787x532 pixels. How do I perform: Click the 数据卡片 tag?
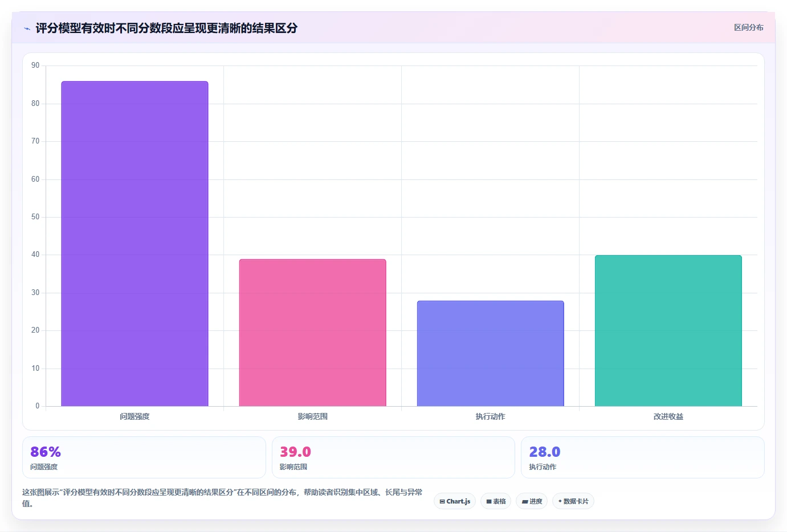click(x=573, y=501)
